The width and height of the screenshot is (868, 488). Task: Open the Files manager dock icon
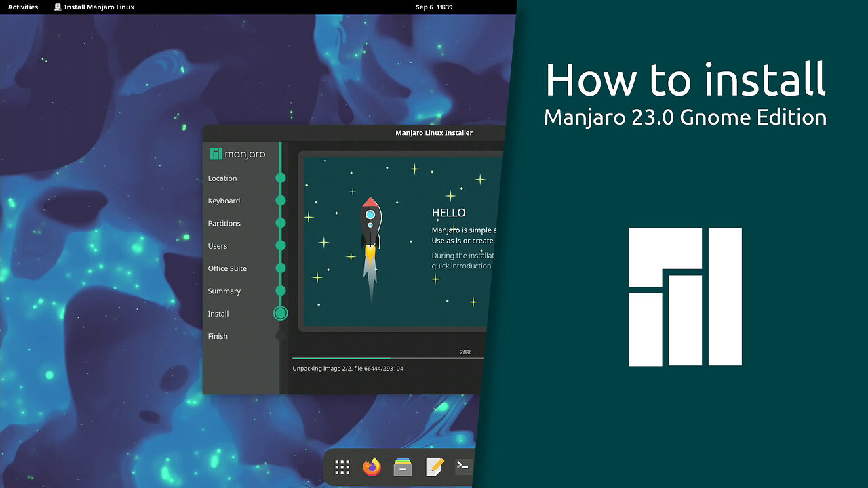tap(403, 467)
